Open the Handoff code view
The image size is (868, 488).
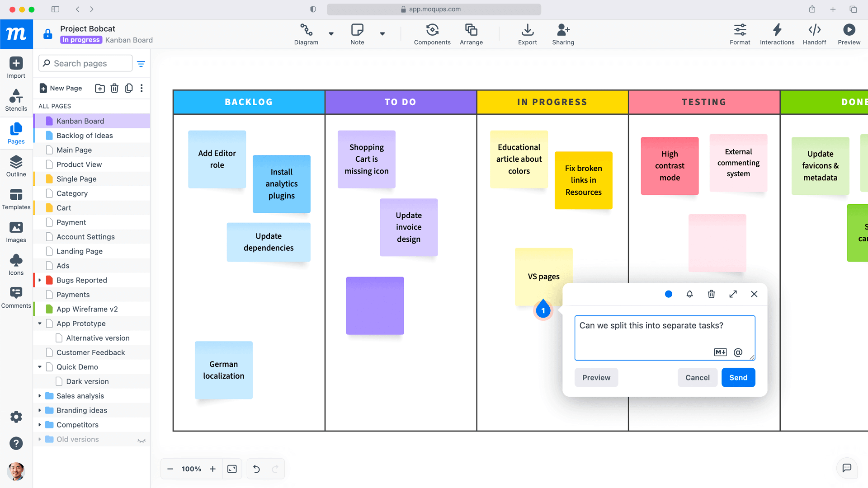click(814, 34)
